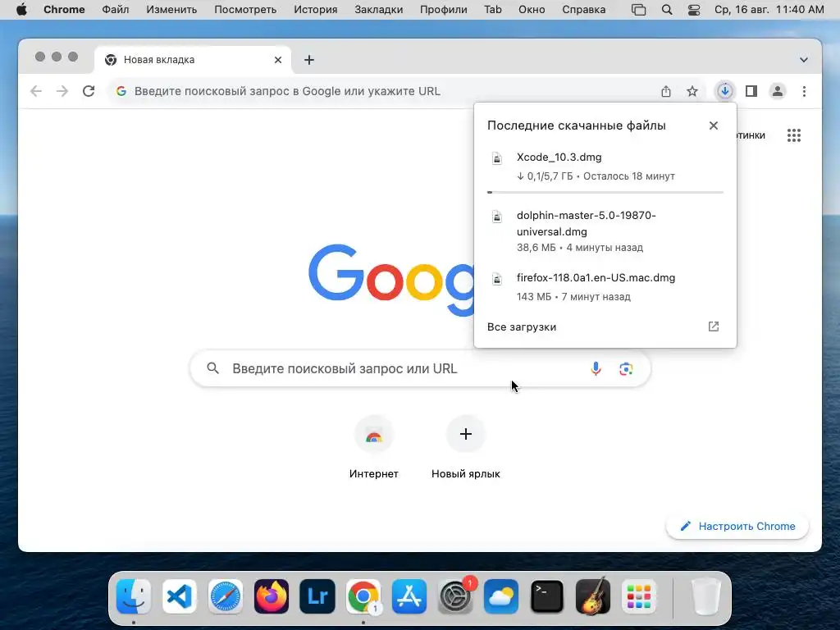Launch Visual Studio Code from Dock
The image size is (840, 630).
pyautogui.click(x=180, y=596)
